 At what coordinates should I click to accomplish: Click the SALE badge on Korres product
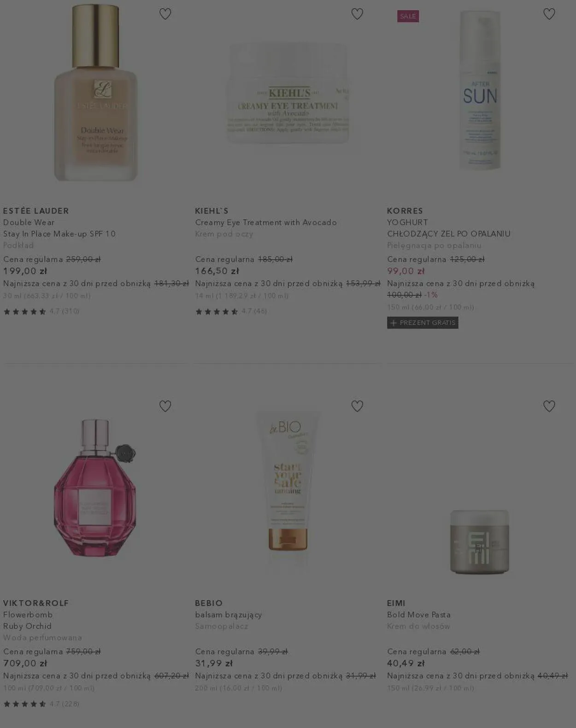[408, 16]
